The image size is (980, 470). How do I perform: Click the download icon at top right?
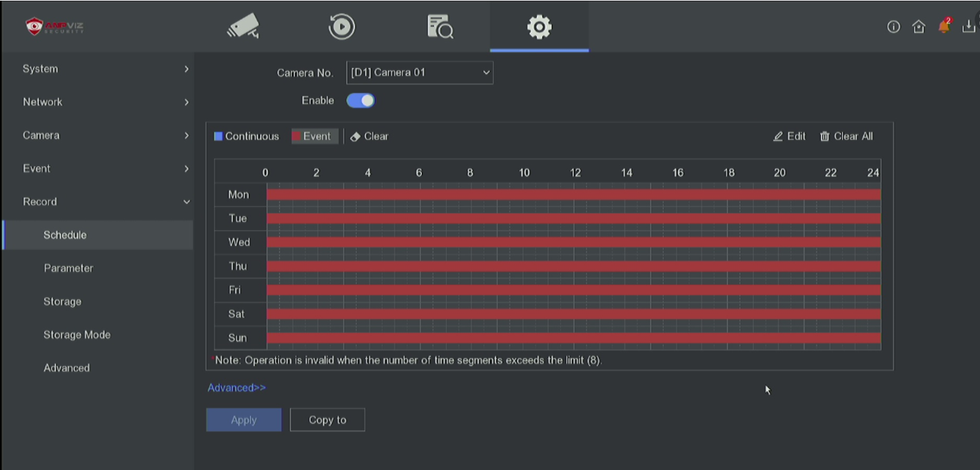969,26
